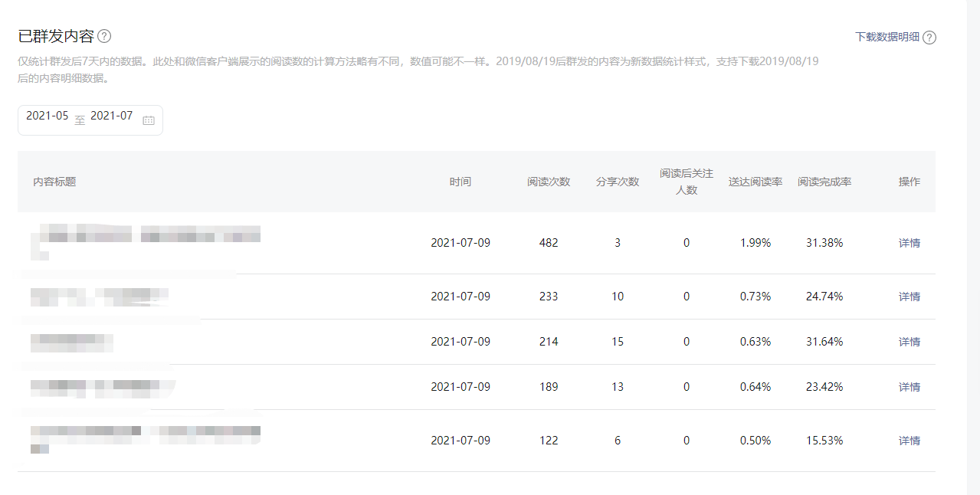
Task: Click 时间 column header
Action: tap(461, 182)
